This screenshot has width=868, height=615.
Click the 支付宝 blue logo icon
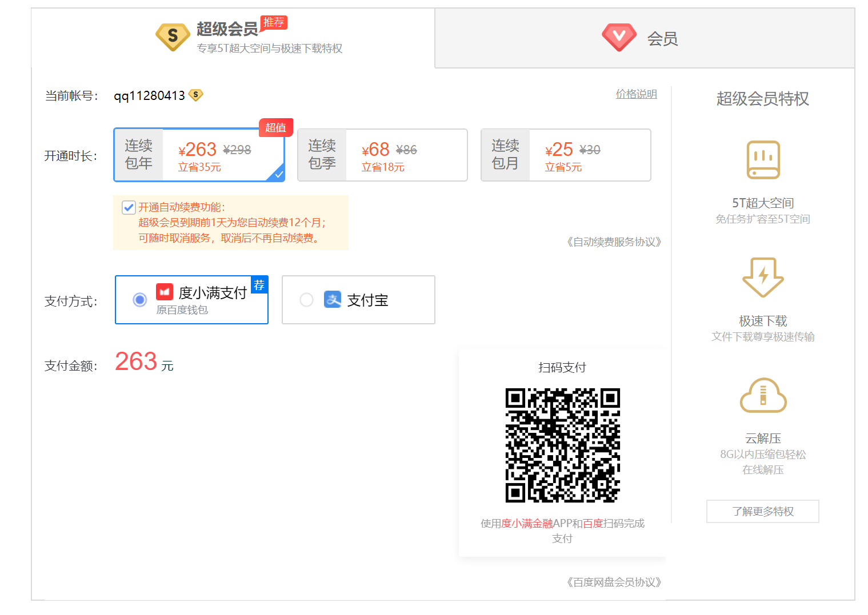pos(333,299)
